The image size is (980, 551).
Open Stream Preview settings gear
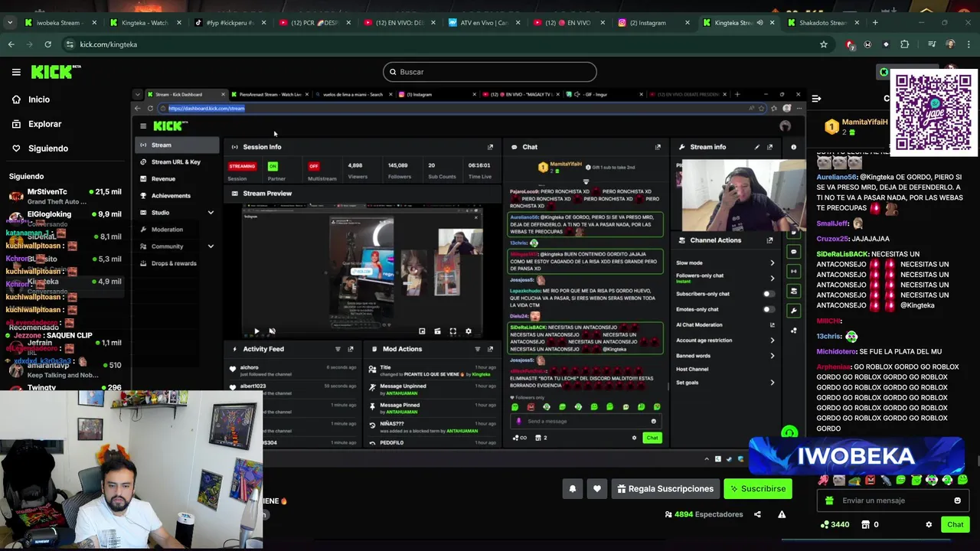469,331
